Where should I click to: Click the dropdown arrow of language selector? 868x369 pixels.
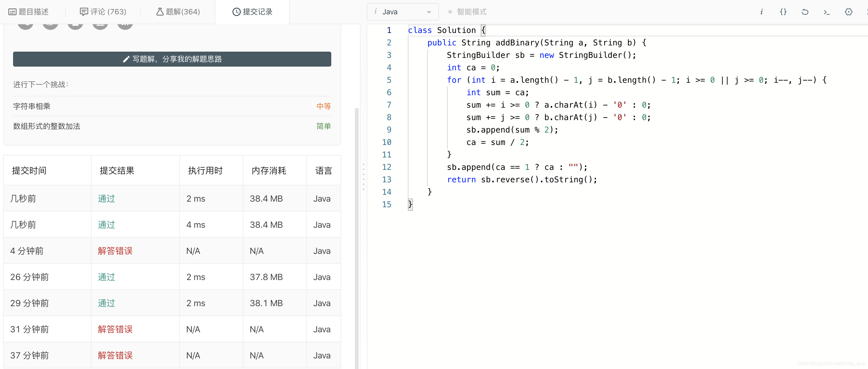click(429, 12)
